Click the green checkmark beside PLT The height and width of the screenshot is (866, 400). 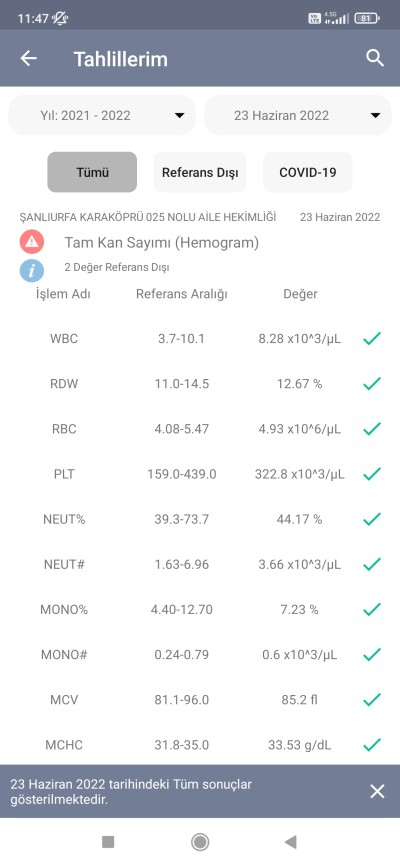tap(372, 474)
